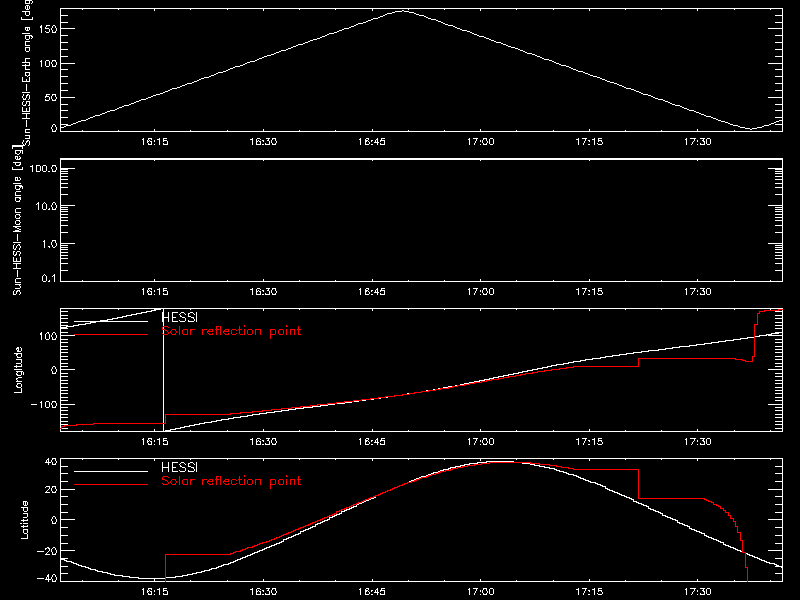This screenshot has height=600, width=800.
Task: Click -20 tick on Latitude axis
Action: tap(47, 551)
